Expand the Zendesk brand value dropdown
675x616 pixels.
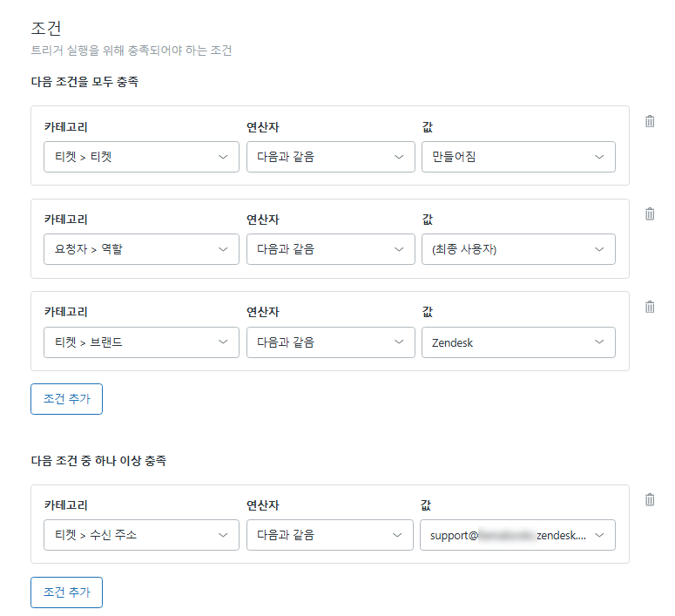click(x=517, y=342)
